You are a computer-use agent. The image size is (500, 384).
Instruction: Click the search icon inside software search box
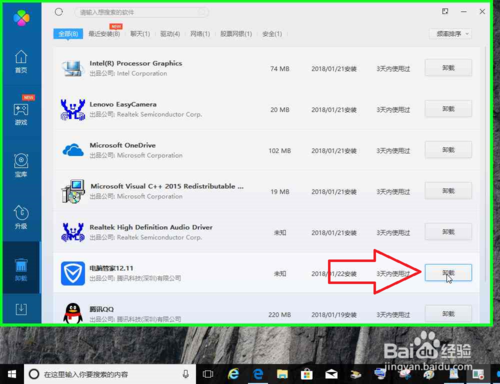202,12
